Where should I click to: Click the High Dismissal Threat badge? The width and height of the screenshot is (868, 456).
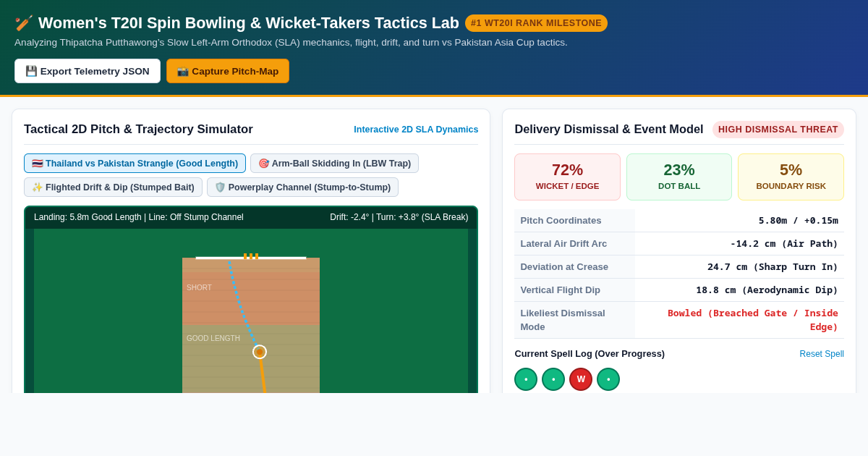(778, 130)
